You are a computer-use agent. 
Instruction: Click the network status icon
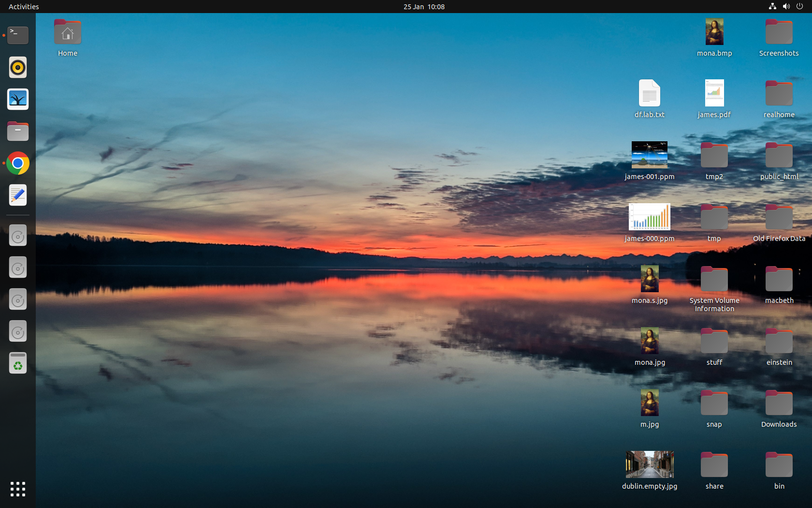772,7
